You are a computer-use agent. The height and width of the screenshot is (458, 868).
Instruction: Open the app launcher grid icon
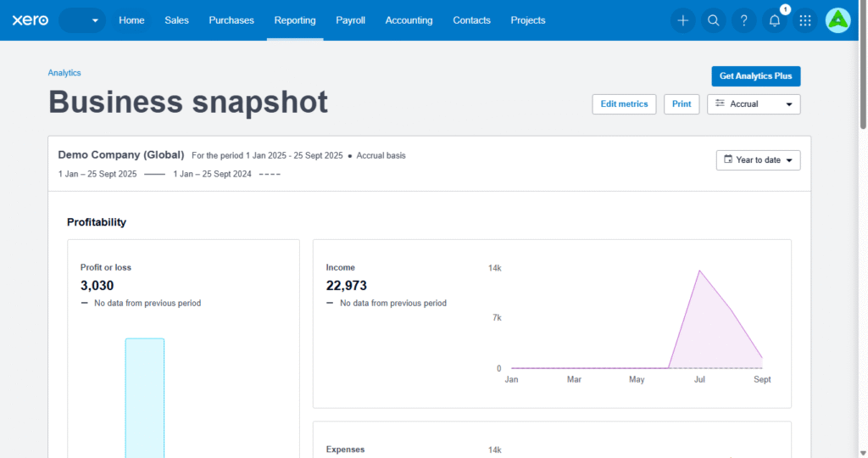[805, 20]
